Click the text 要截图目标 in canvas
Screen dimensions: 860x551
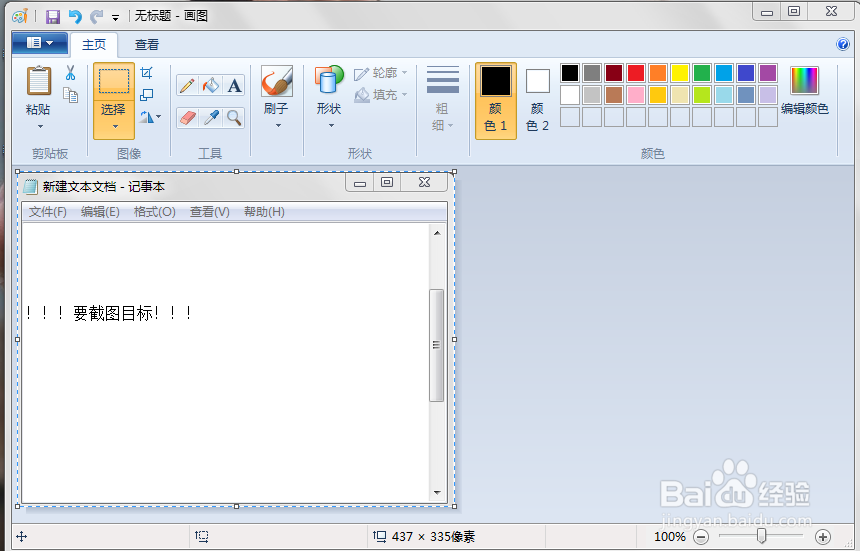(113, 314)
